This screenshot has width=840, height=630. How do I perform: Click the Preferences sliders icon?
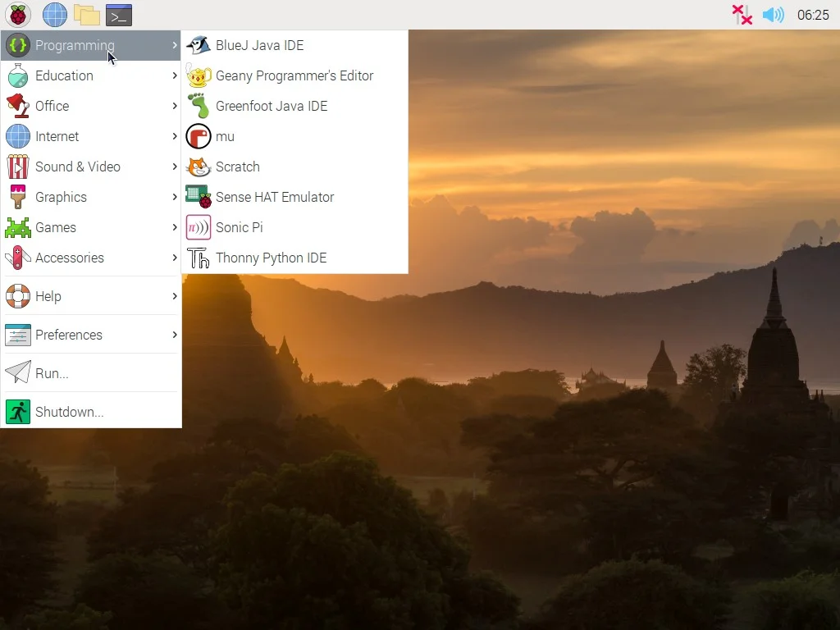click(x=18, y=335)
